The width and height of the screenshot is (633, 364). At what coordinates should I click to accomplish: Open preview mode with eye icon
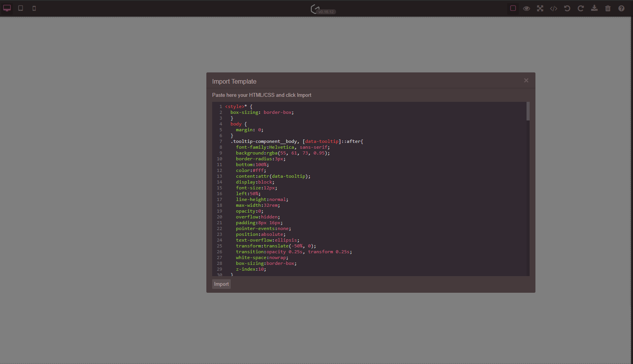(527, 8)
